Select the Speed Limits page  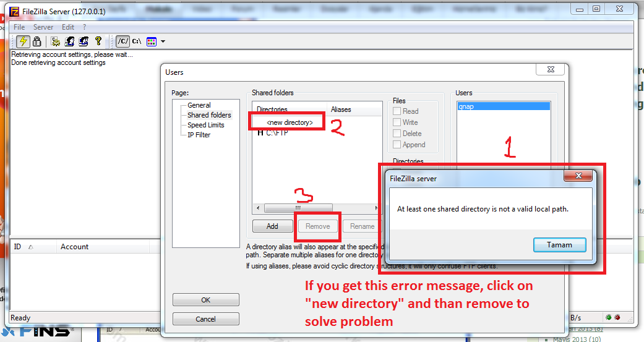[206, 125]
